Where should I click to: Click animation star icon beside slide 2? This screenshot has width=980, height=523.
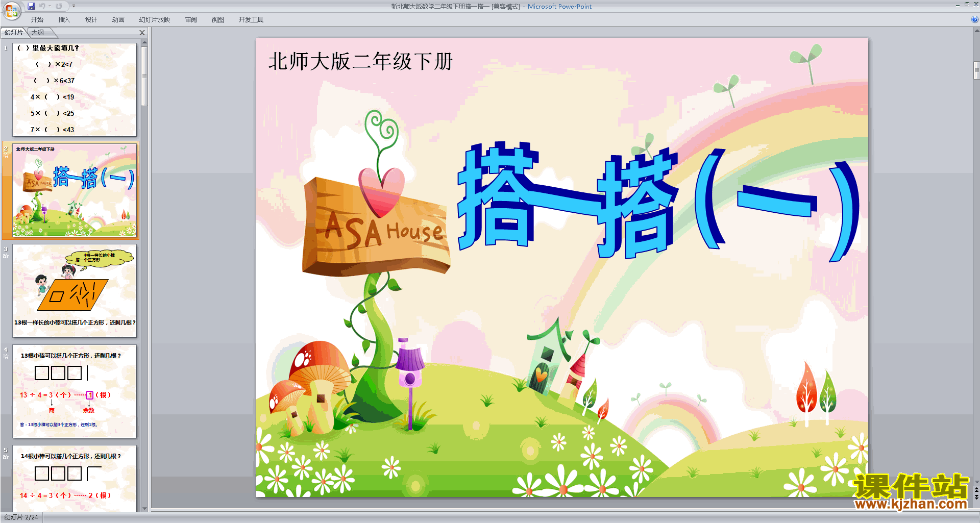pos(6,155)
